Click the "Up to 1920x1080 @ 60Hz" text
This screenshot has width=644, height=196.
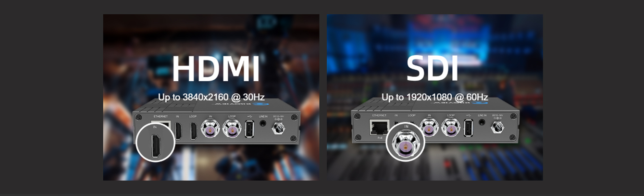(435, 98)
